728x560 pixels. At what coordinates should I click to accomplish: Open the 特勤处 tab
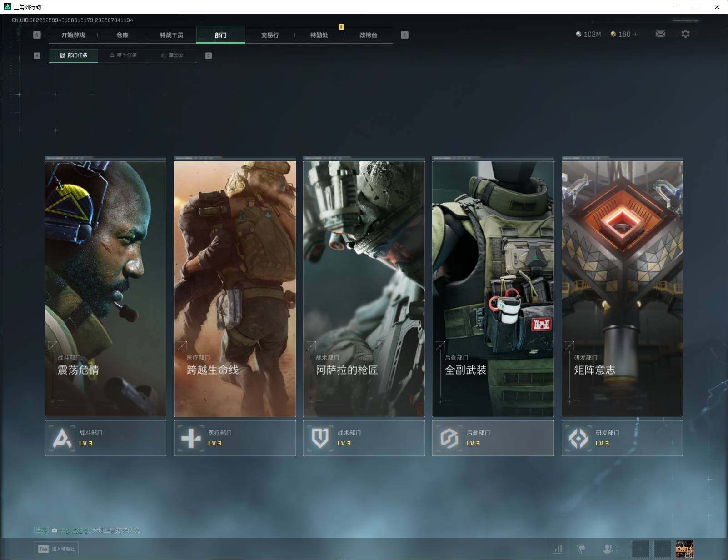coord(319,35)
